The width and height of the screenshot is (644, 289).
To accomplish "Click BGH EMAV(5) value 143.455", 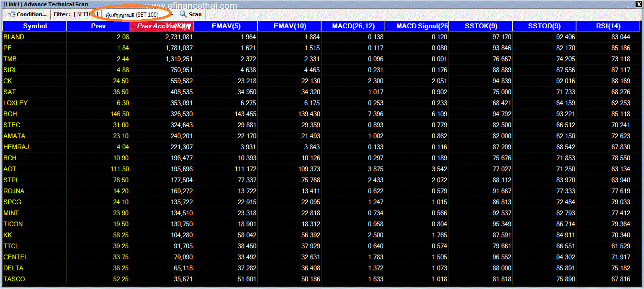I will 245,114.
